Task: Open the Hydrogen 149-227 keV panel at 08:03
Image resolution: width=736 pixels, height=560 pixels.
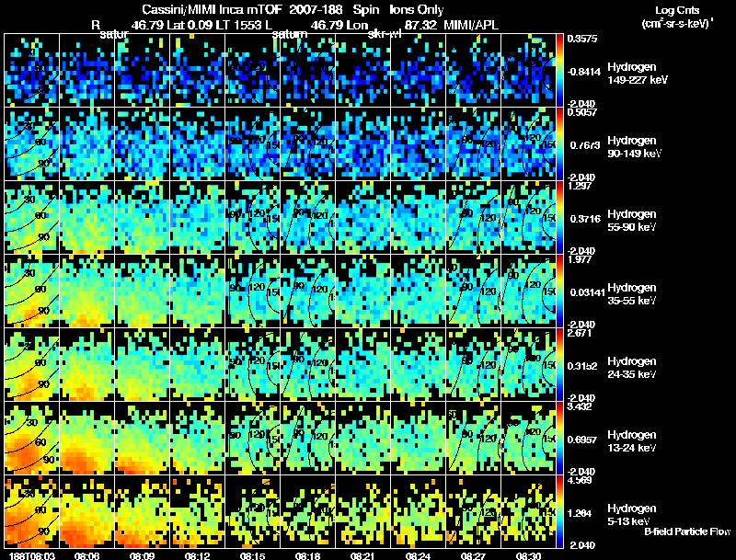Action: click(x=32, y=70)
